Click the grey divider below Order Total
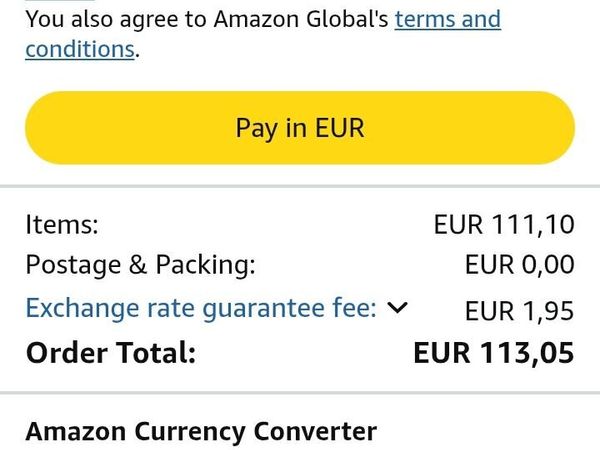The height and width of the screenshot is (450, 600). pyautogui.click(x=300, y=392)
